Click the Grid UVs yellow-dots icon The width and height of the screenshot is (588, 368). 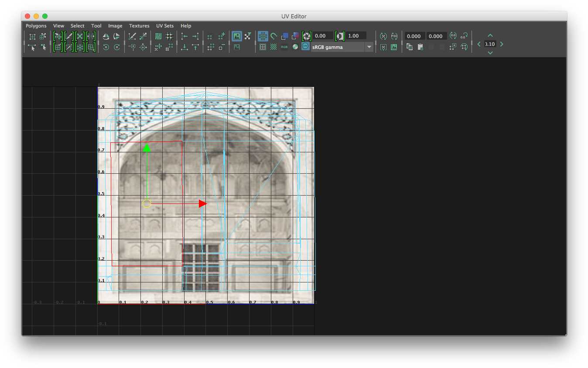[x=170, y=37]
